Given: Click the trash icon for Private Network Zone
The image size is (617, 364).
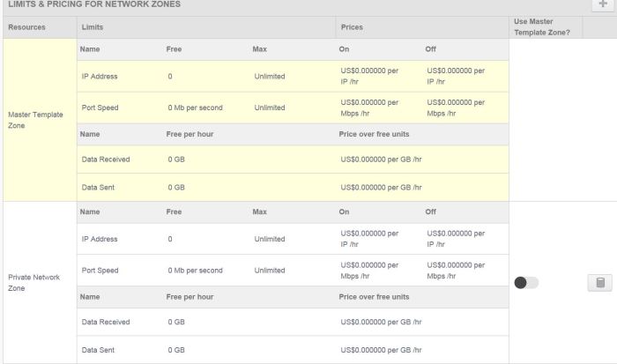Looking at the screenshot, I should (x=599, y=283).
